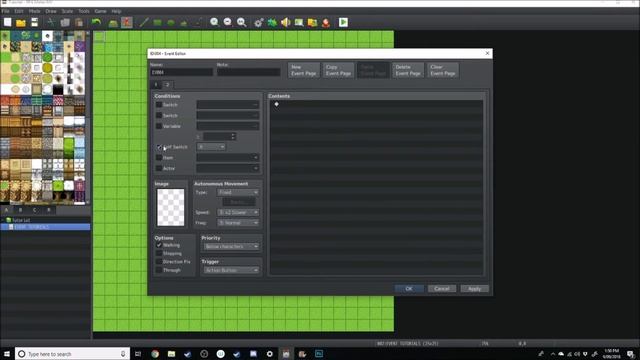
Task: Open the Database gear icon
Action: [x=258, y=22]
